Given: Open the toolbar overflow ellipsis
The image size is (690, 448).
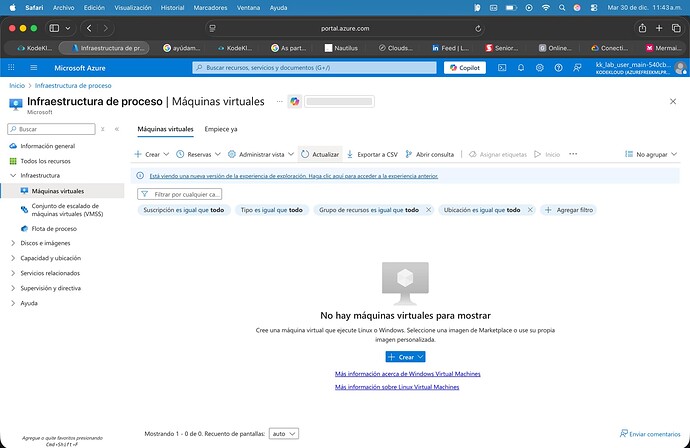Looking at the screenshot, I should click(573, 154).
